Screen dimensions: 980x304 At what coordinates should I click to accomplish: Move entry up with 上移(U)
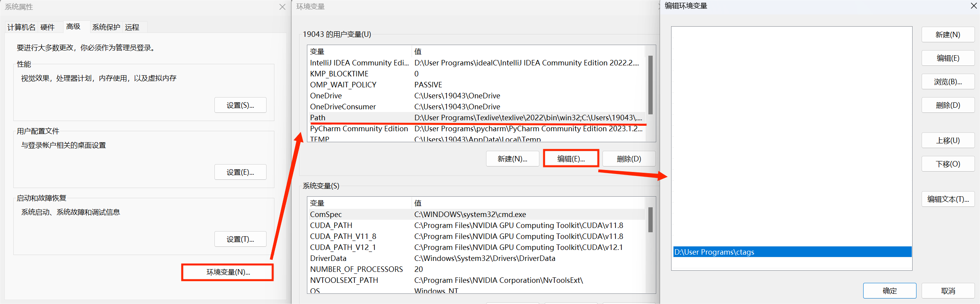[x=948, y=141]
